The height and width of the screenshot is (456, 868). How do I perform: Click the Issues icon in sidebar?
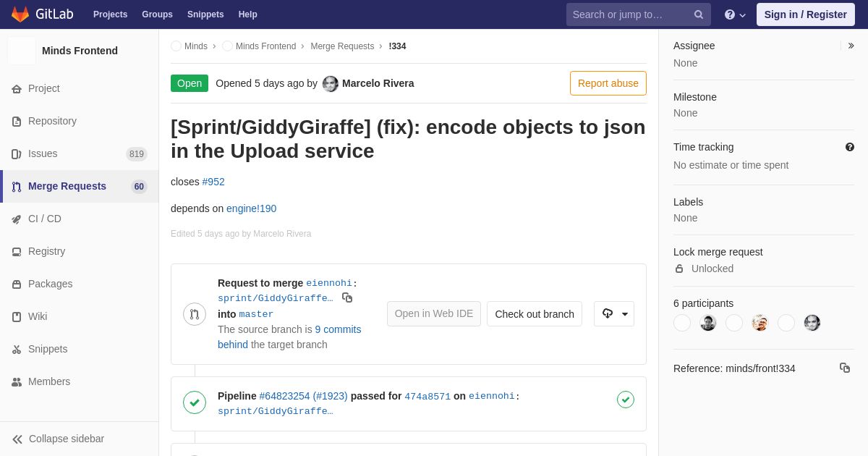[17, 154]
